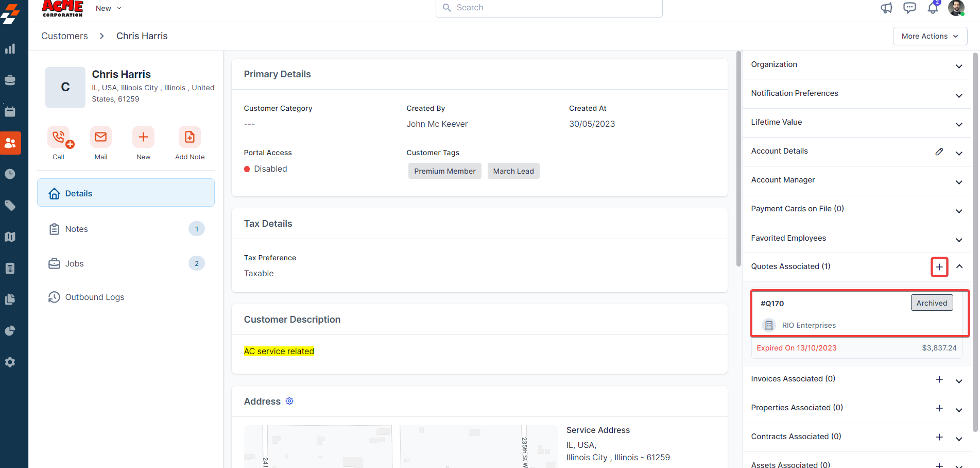Click the highlighted AC service related text
The height and width of the screenshot is (468, 980).
point(279,351)
